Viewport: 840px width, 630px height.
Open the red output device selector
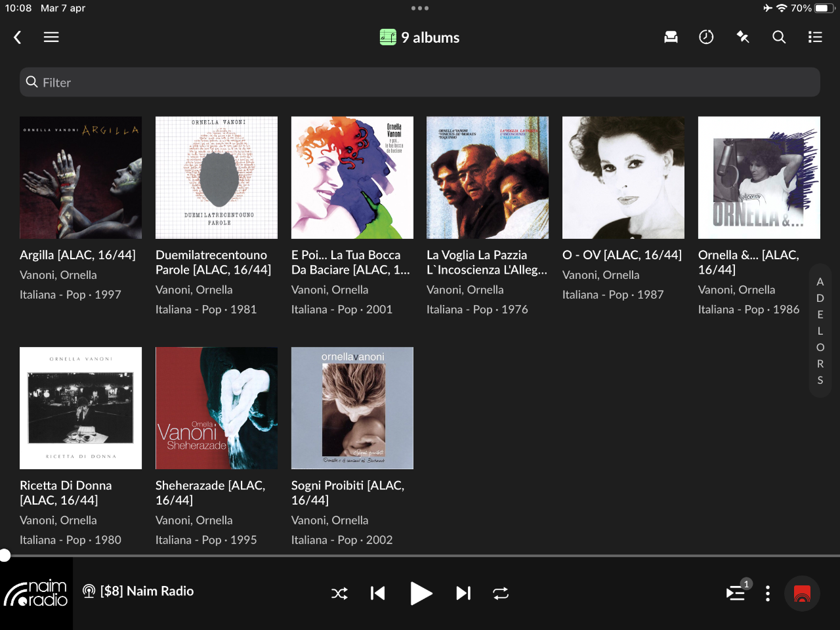pyautogui.click(x=802, y=593)
